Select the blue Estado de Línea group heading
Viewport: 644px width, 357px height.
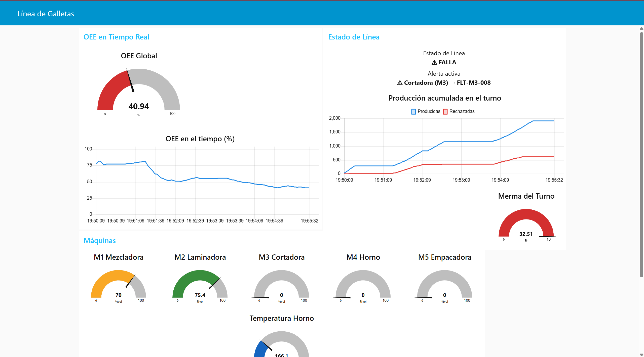354,37
